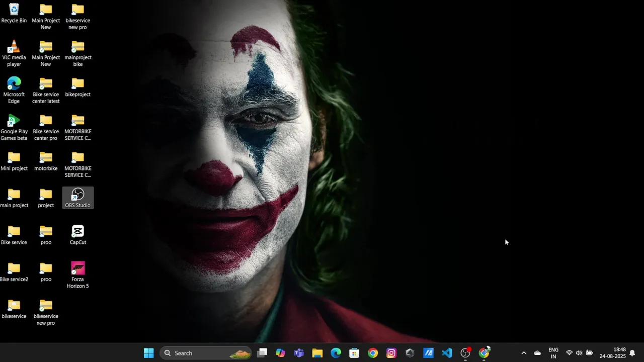The width and height of the screenshot is (644, 362).
Task: Select the Bike service2 folder
Action: (x=14, y=272)
